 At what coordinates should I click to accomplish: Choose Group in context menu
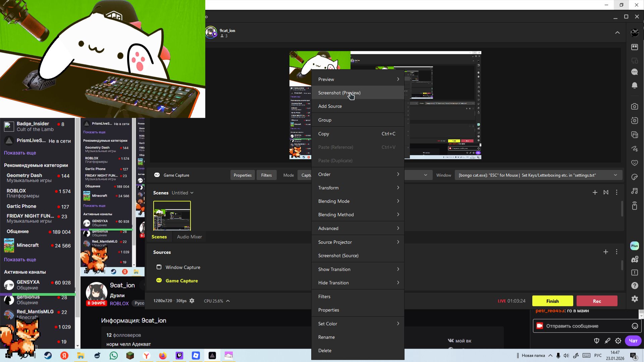tap(358, 120)
